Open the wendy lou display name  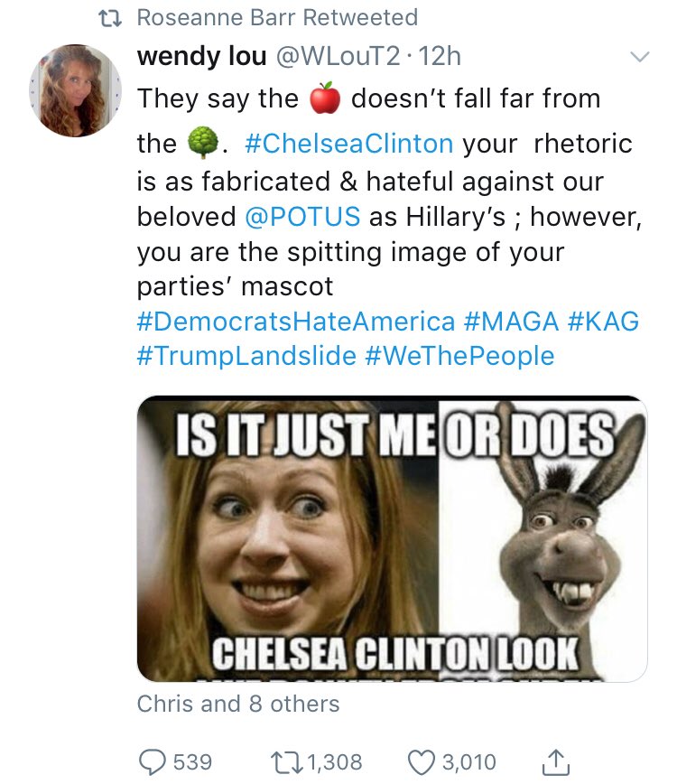(201, 56)
